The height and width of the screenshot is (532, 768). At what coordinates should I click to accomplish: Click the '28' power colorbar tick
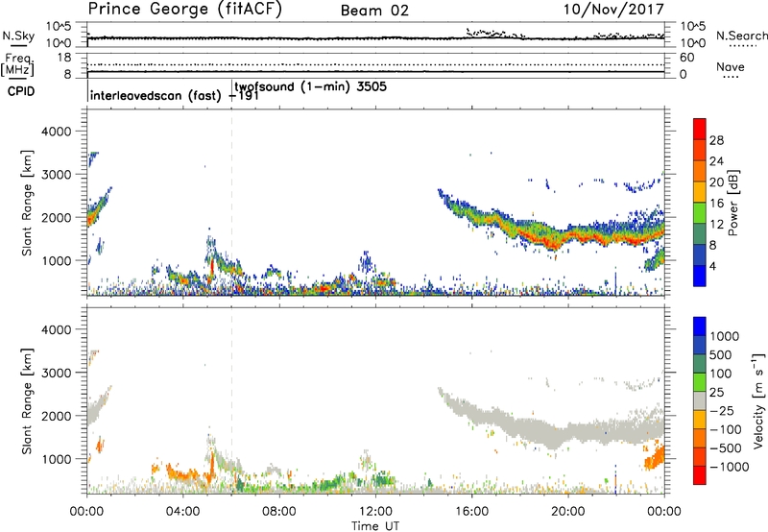(x=716, y=140)
